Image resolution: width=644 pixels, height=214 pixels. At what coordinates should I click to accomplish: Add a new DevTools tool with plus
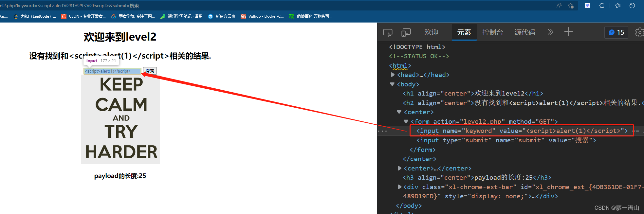point(569,32)
